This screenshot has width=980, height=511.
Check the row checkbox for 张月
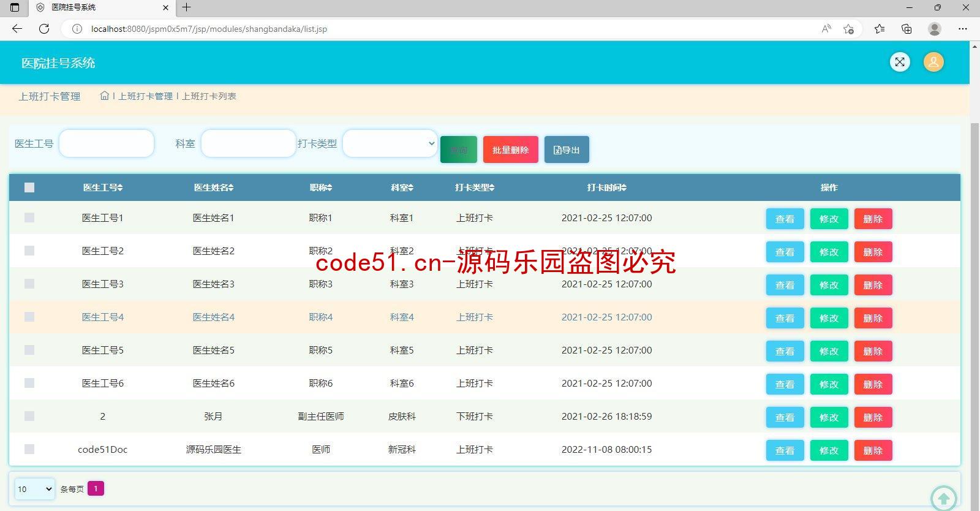pos(29,416)
